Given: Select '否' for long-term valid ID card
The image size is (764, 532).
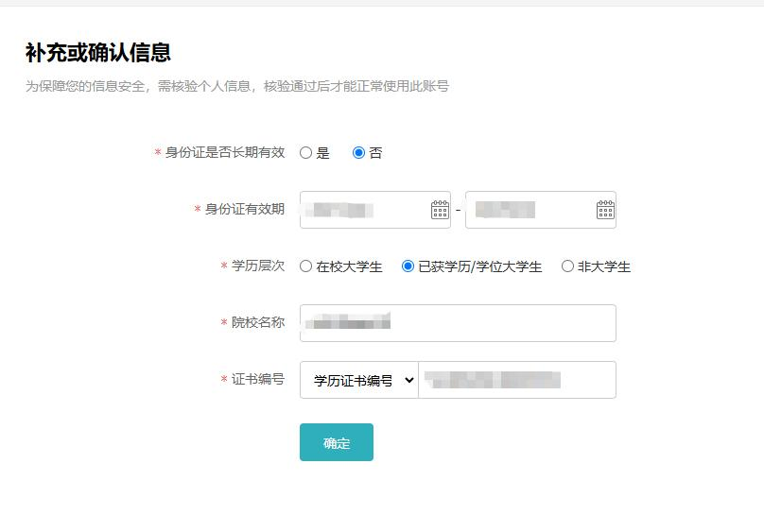Looking at the screenshot, I should click(358, 153).
